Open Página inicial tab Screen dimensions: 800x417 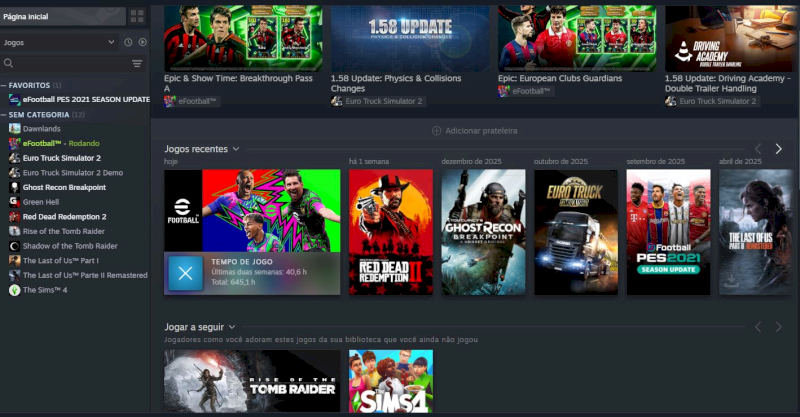point(62,16)
